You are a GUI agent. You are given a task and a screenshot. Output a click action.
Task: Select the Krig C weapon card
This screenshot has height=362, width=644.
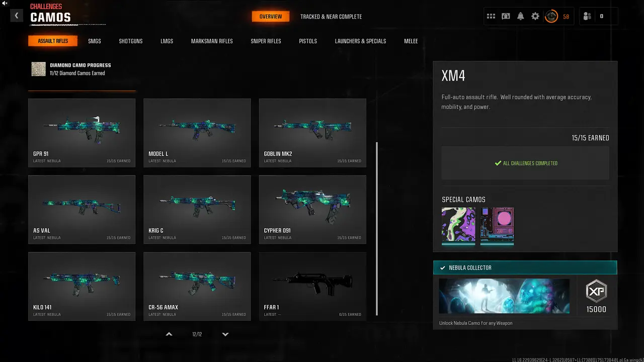[x=197, y=210]
